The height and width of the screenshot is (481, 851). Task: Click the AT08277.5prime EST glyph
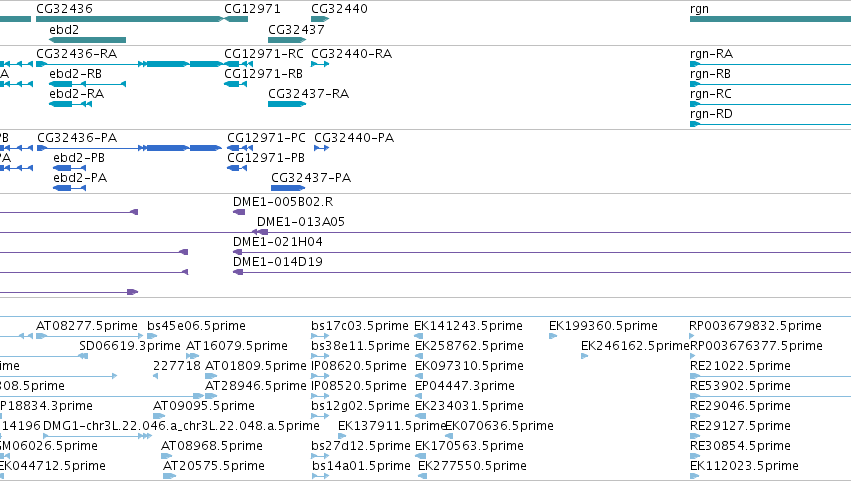click(x=41, y=336)
